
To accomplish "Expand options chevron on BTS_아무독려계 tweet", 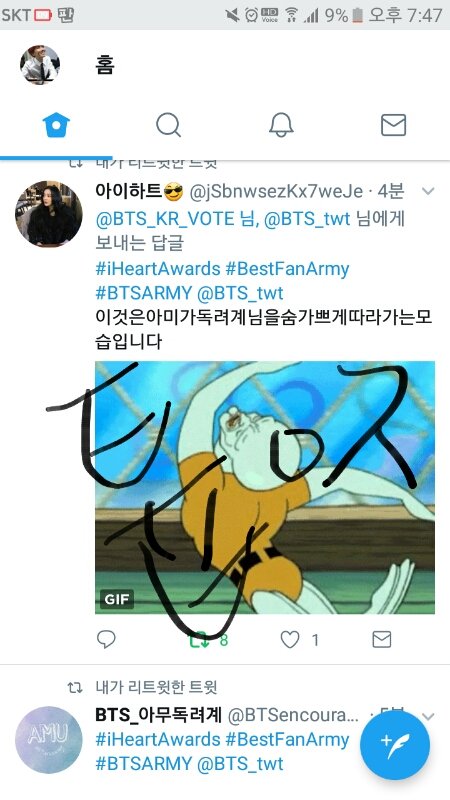I will 429,716.
